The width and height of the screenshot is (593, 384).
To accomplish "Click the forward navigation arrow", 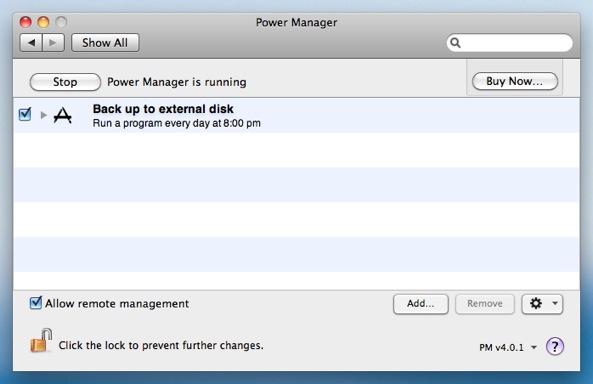I will [53, 43].
